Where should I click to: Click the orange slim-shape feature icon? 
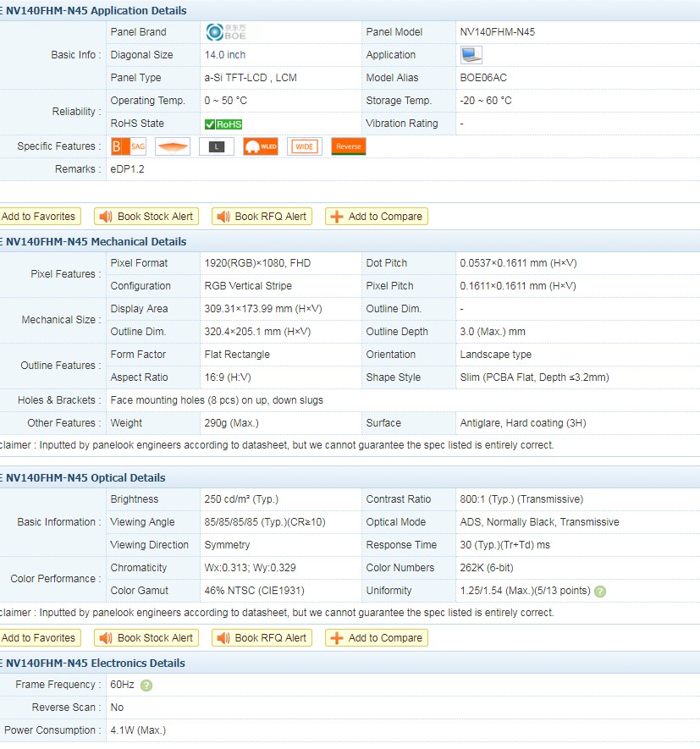coord(173,146)
